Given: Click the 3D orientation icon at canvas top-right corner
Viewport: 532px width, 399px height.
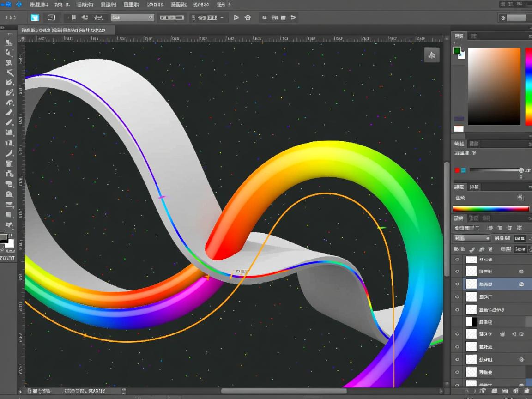Looking at the screenshot, I should [432, 55].
